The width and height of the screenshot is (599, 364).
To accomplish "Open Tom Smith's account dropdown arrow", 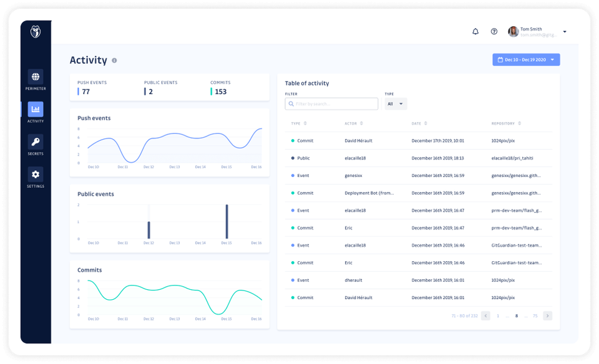I will coord(565,31).
